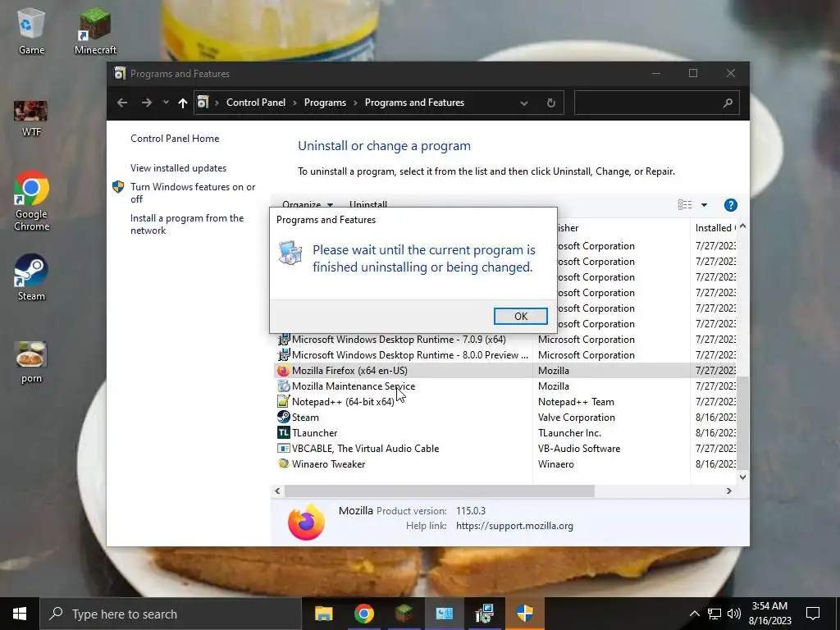Open the Minecraft block taskbar icon
840x630 pixels.
pos(404,614)
